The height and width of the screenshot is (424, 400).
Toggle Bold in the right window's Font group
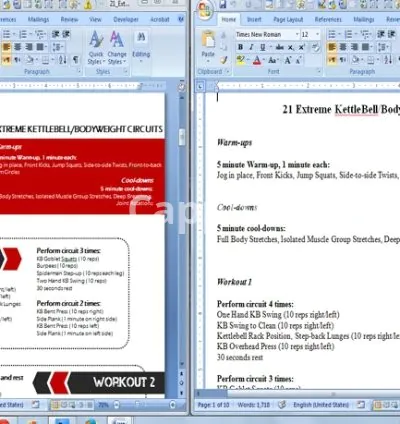click(240, 47)
